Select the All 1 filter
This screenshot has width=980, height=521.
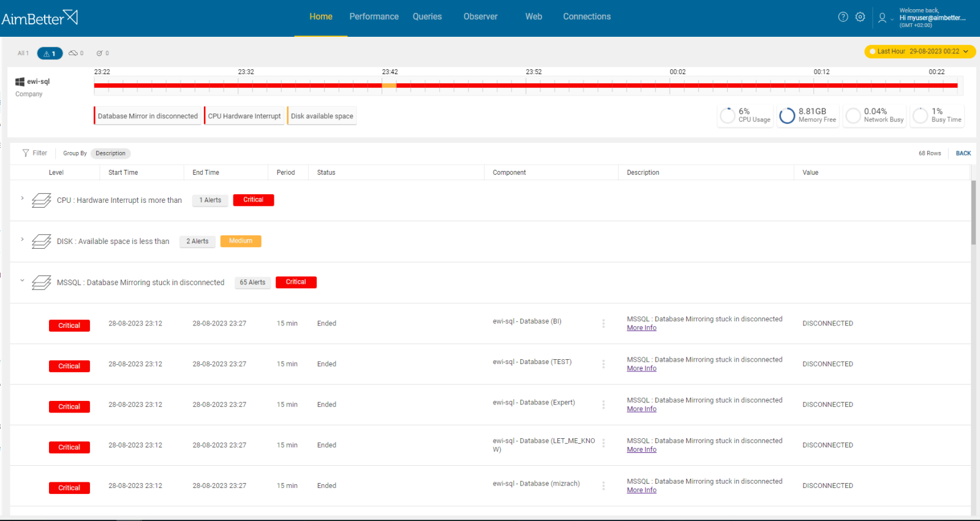[23, 53]
